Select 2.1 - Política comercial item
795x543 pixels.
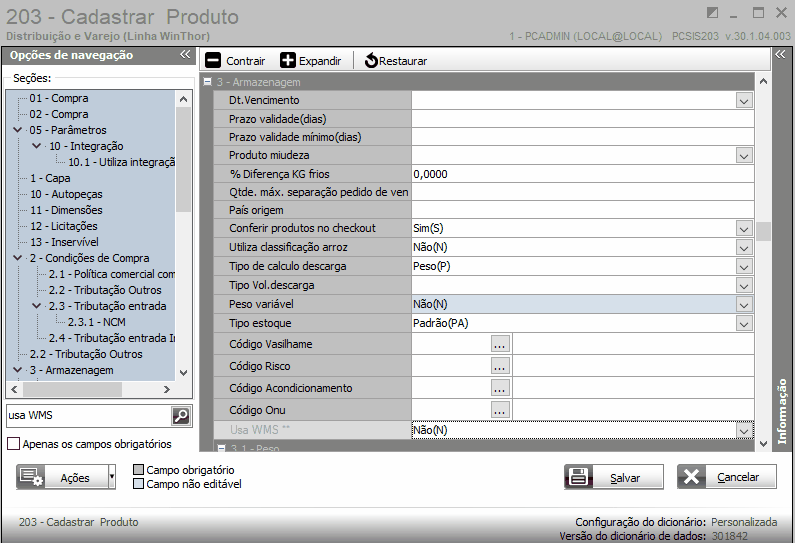(112, 274)
